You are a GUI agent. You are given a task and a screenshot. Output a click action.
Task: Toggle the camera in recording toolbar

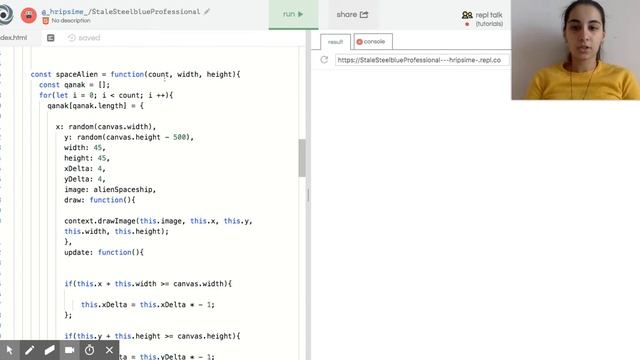[69, 350]
